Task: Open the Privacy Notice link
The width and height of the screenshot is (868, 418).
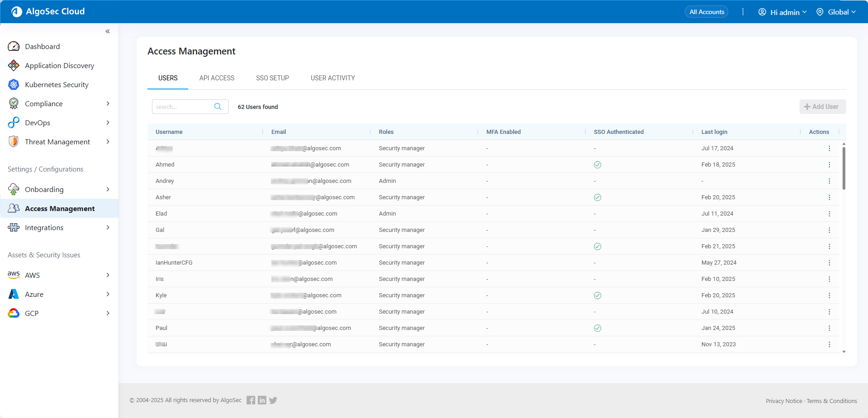Action: click(x=784, y=401)
